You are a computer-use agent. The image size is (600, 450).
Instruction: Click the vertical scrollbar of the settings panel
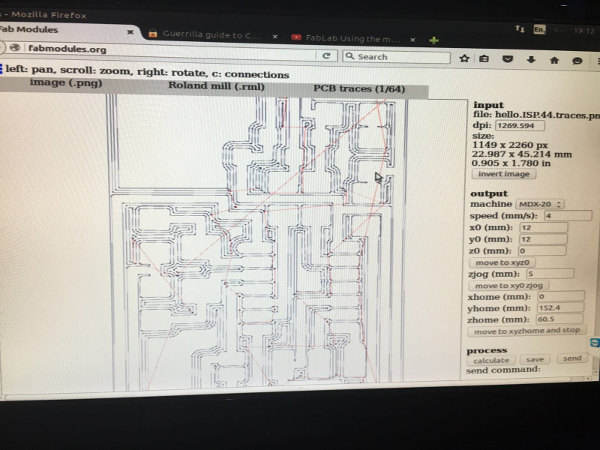[595, 365]
